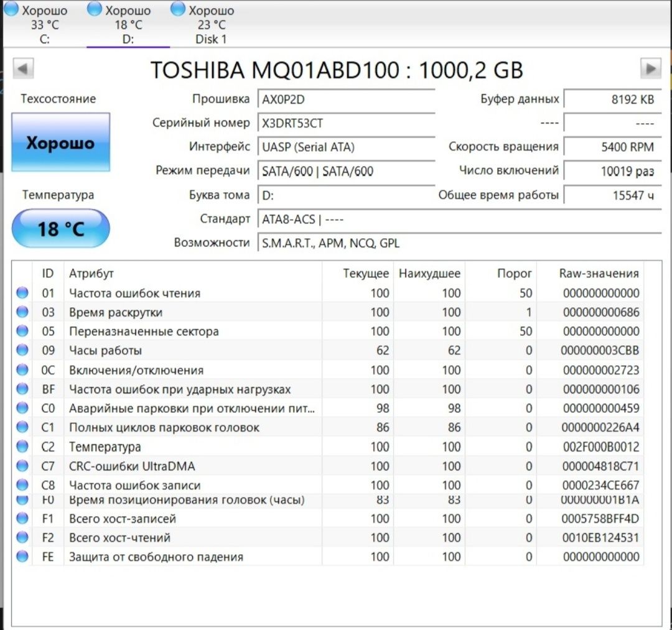Go to next disk with right arrow

point(651,68)
